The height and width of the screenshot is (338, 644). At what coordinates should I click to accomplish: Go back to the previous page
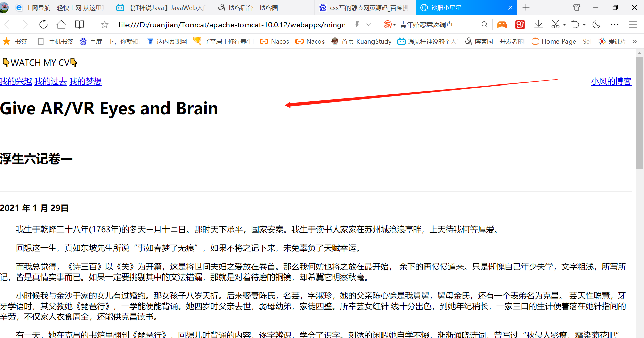(7, 24)
